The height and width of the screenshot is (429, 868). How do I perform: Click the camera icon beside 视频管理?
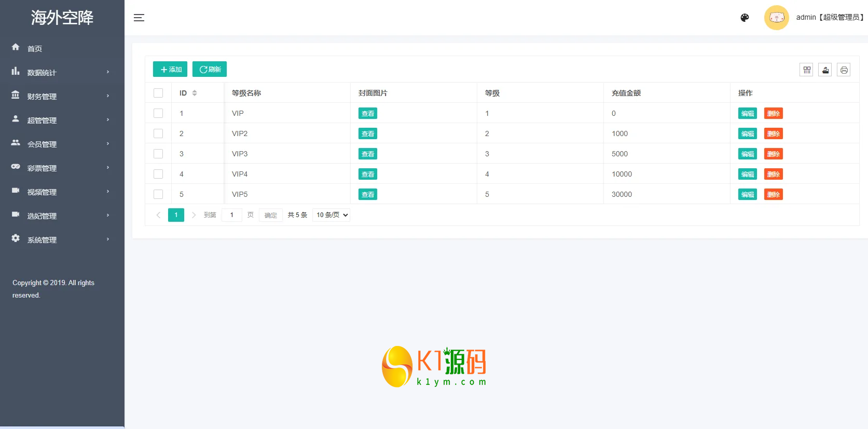point(16,190)
